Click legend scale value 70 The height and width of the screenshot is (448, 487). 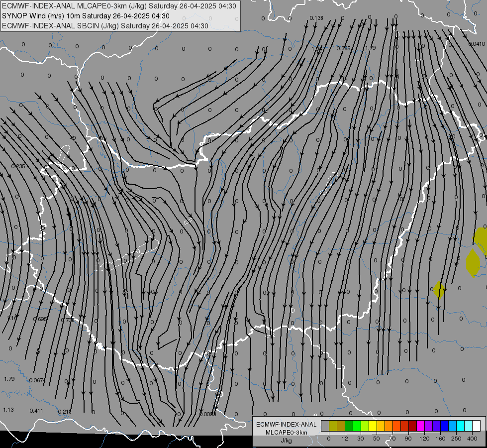pos(392,439)
